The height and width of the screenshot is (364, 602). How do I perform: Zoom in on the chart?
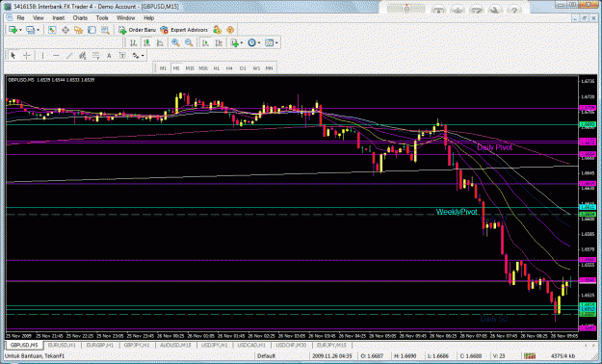(176, 43)
